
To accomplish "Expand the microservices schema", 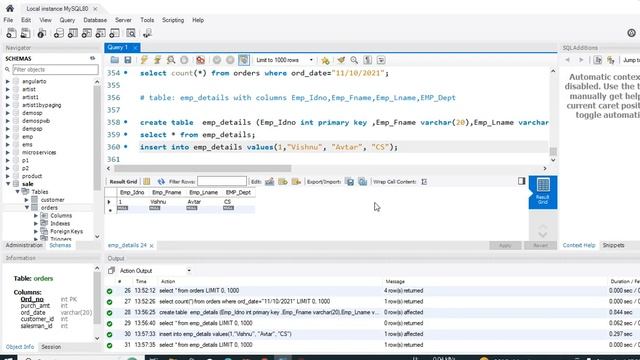I will (x=8, y=152).
